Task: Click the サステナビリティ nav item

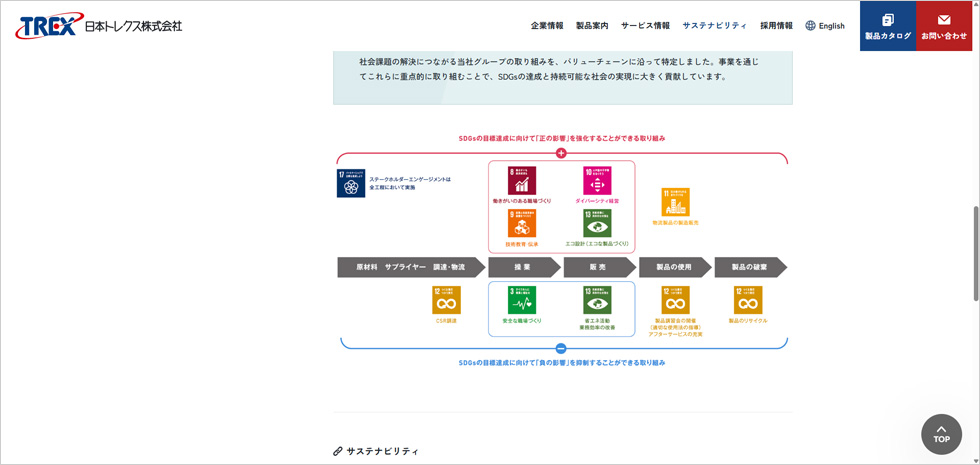Action: tap(714, 26)
